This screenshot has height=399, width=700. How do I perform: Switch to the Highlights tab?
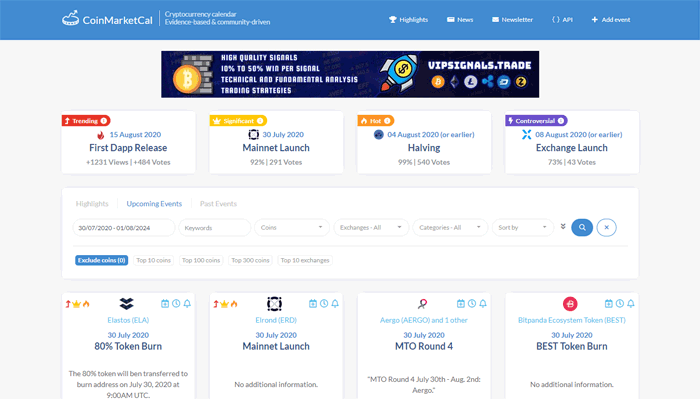(x=92, y=204)
